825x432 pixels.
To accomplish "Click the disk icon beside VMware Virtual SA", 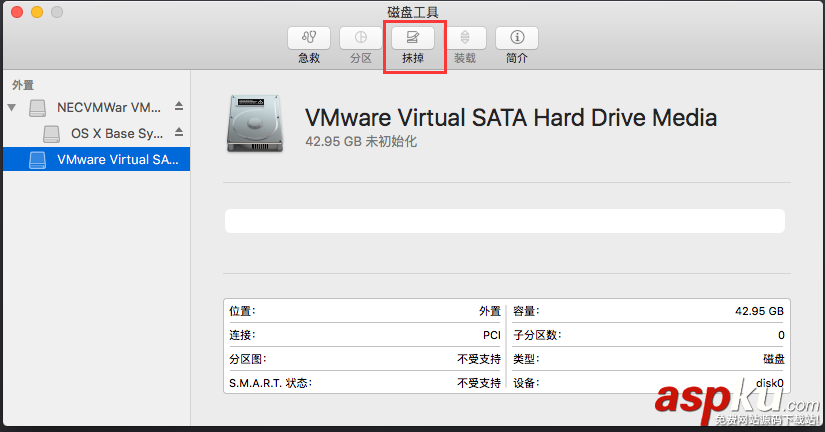I will click(x=37, y=159).
